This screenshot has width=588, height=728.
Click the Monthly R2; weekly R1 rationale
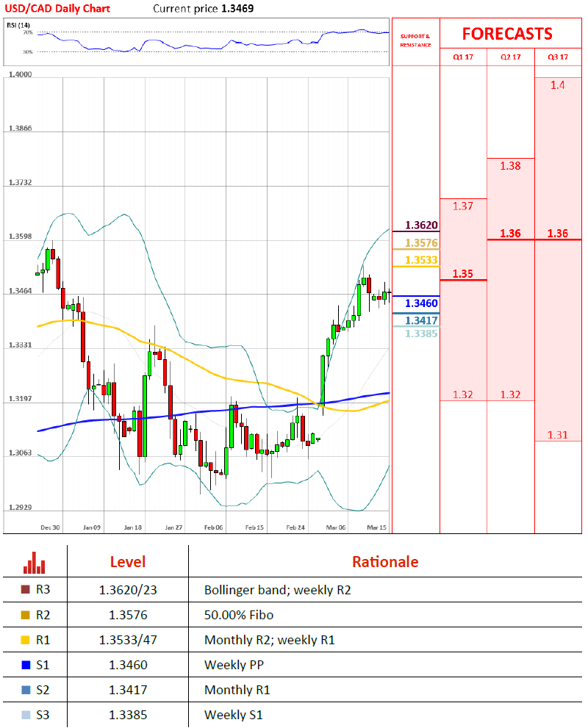click(x=270, y=641)
